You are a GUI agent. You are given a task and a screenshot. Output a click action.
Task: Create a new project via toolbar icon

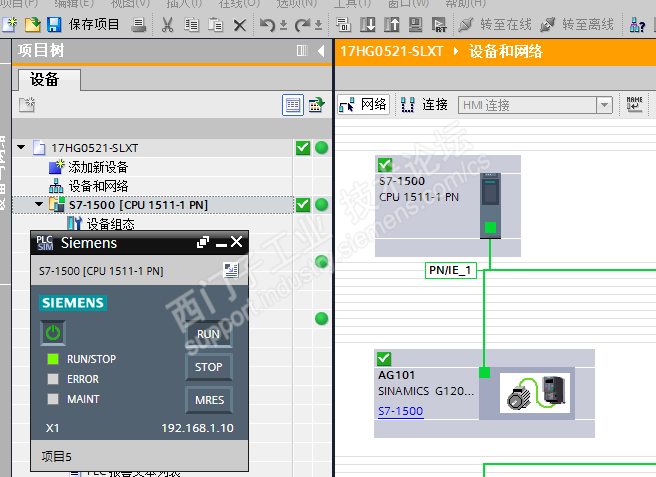coord(10,25)
